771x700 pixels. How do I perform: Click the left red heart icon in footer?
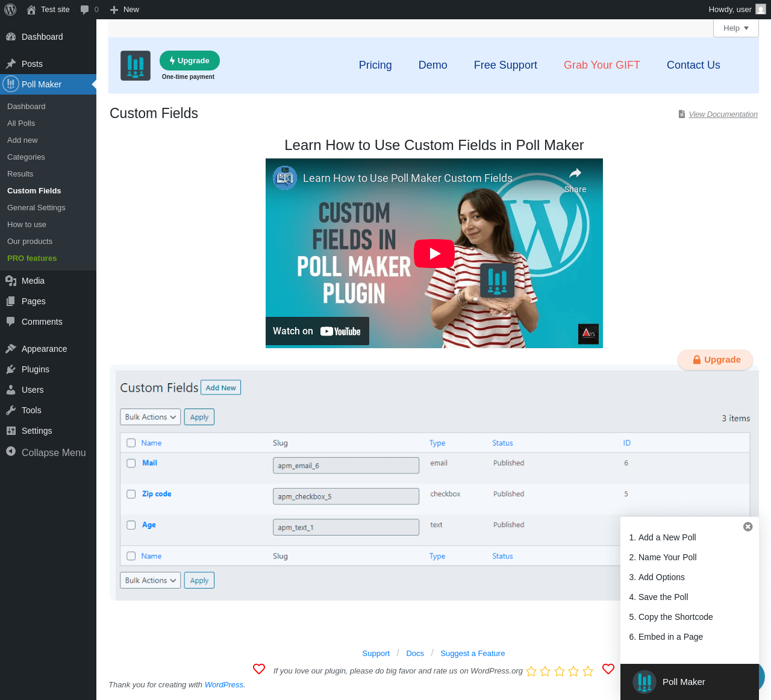tap(259, 669)
